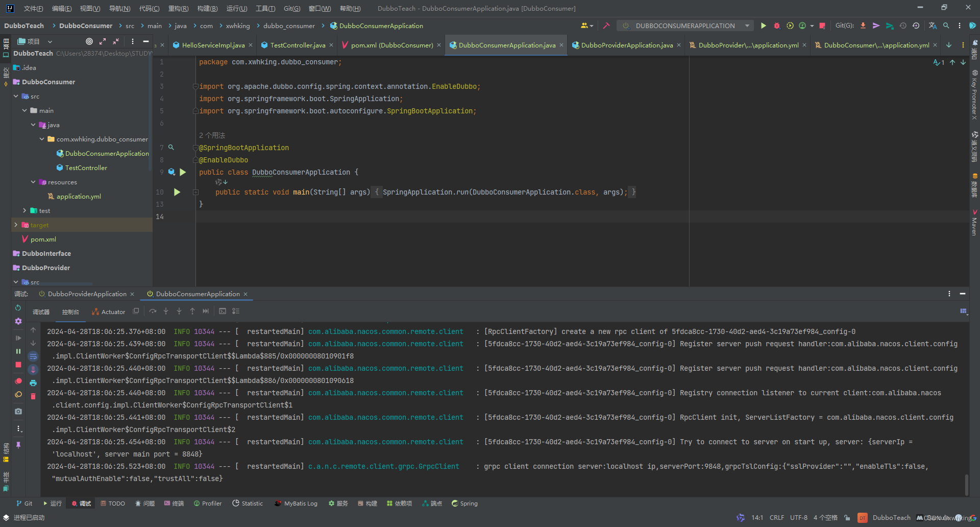Collapse the src folder under DubboConsumer
Image resolution: width=980 pixels, height=527 pixels.
click(x=16, y=96)
